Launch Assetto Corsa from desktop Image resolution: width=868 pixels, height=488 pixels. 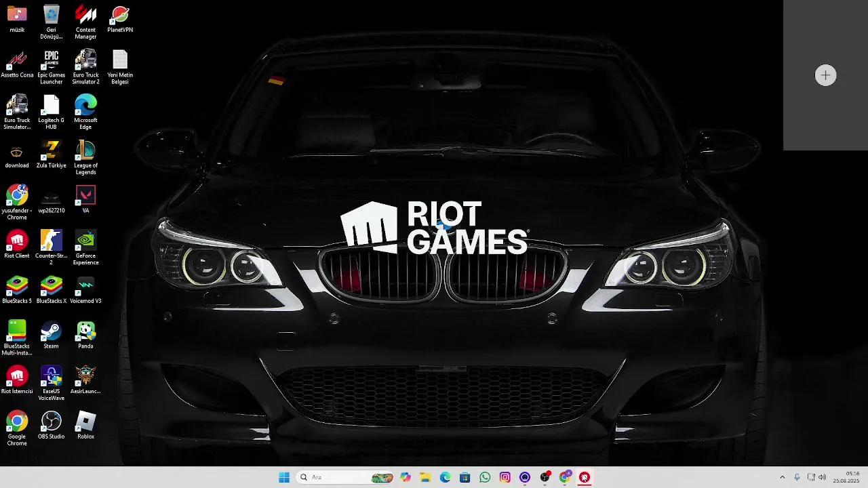point(17,64)
